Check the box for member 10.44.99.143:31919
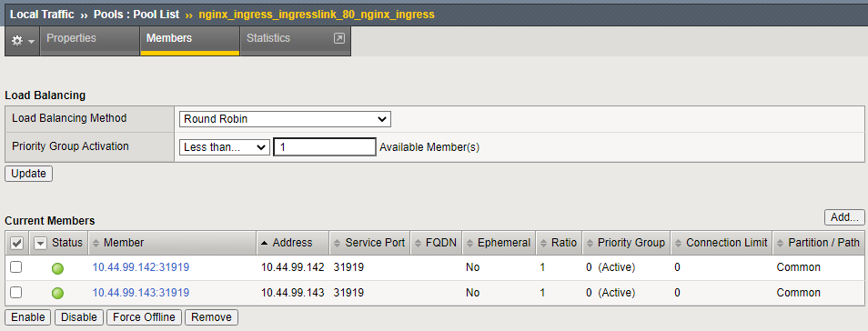Viewport: 868px width, 331px height. tap(16, 292)
